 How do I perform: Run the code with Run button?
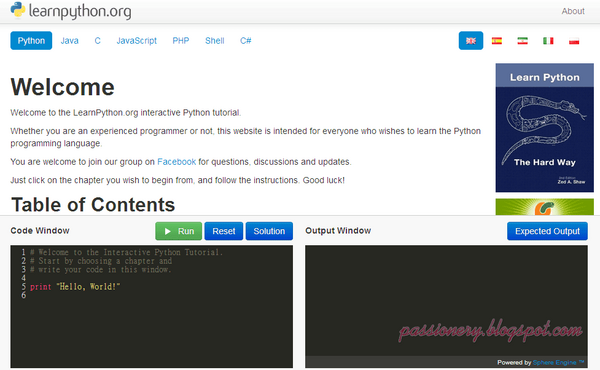tap(179, 231)
